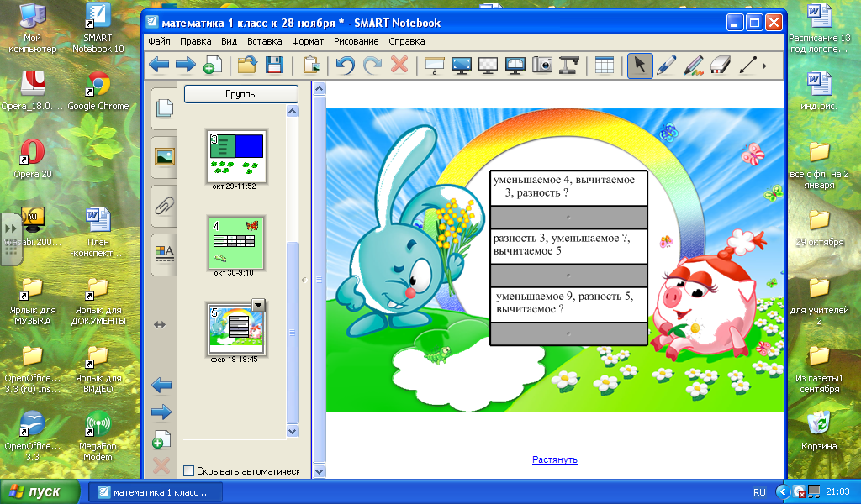This screenshot has width=861, height=504.
Task: Click the математика 1 класс taskbar button
Action: coord(156,492)
